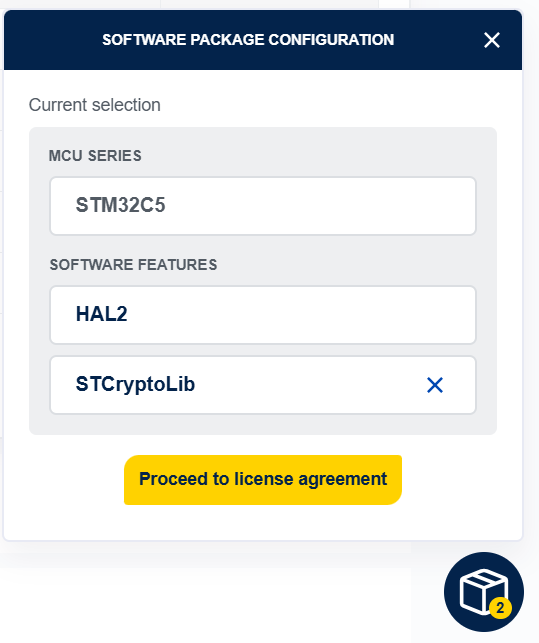The image size is (539, 643).
Task: Click the STCryptoLib text label
Action: [x=135, y=385]
